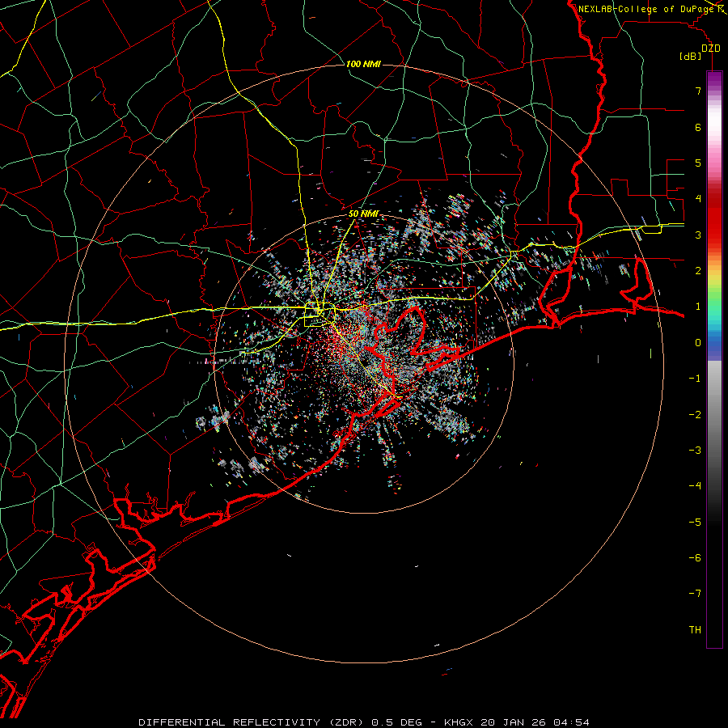Click the '-3' value on the color scale
The image size is (728, 728).
(695, 451)
